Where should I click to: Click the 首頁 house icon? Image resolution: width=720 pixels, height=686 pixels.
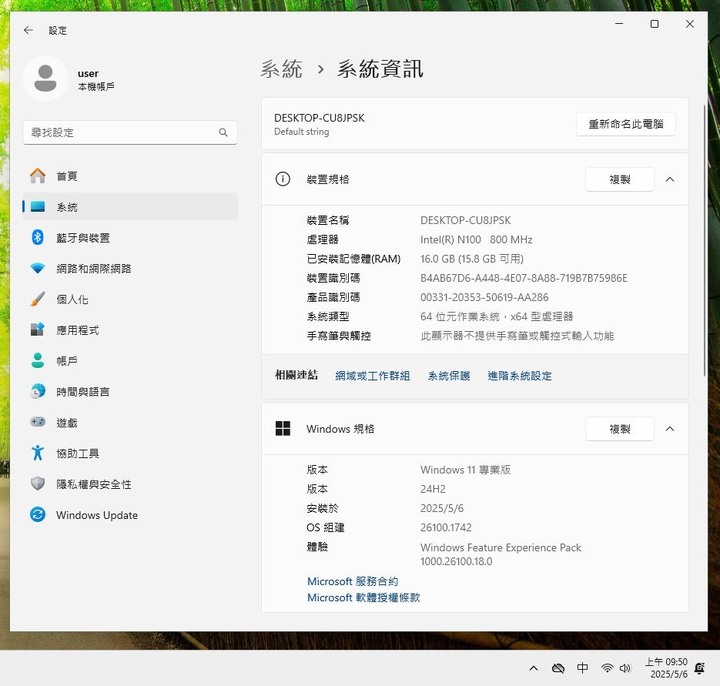click(38, 176)
